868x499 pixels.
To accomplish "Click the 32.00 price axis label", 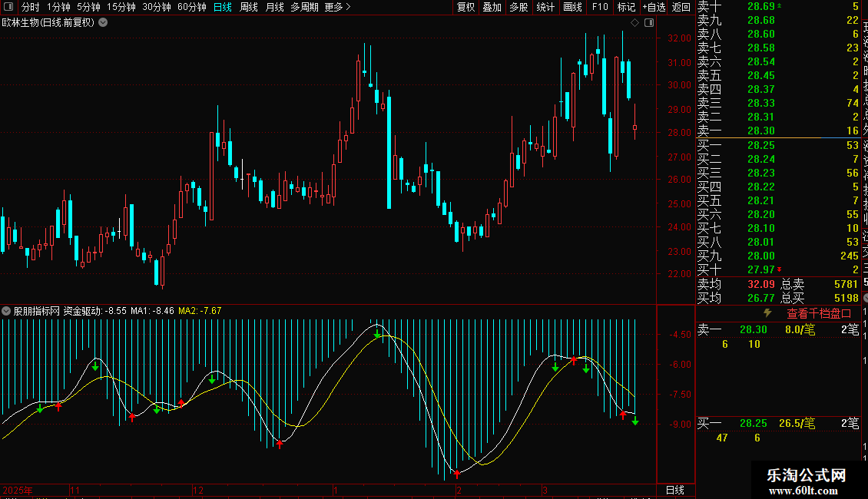I will (x=679, y=38).
